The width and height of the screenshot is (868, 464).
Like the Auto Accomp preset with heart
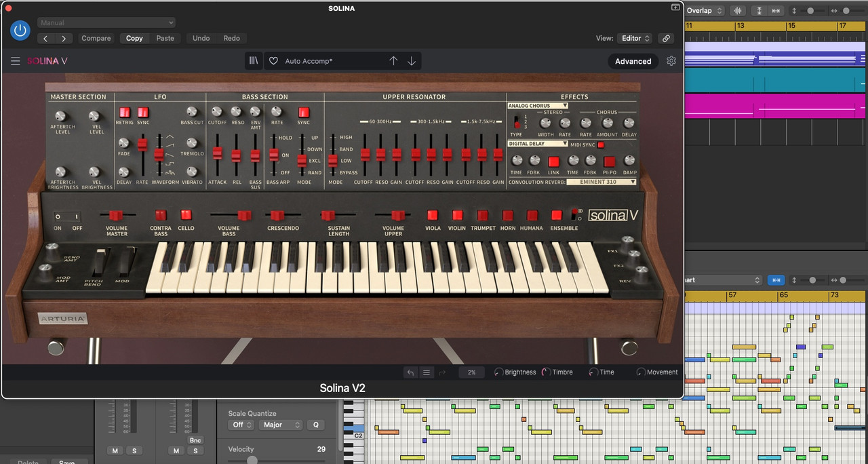(273, 61)
